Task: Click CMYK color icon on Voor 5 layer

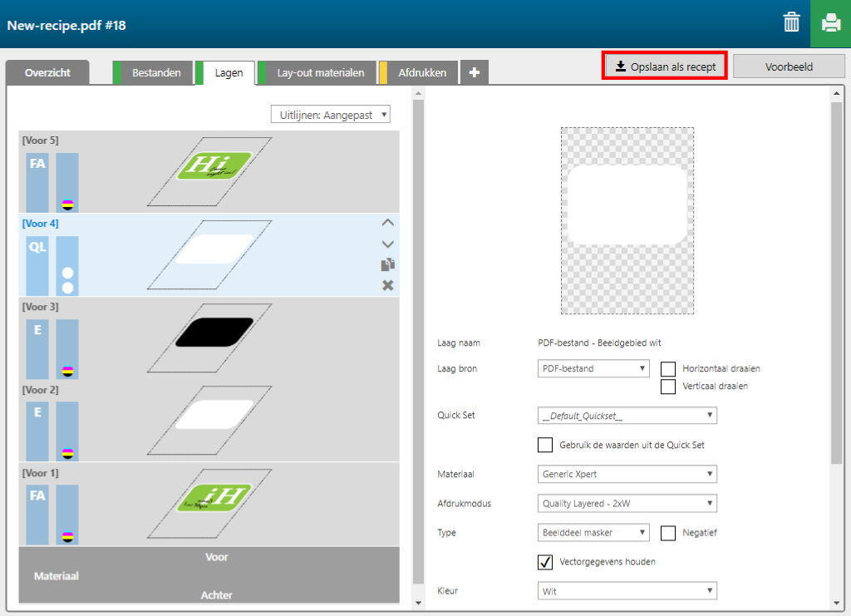Action: tap(67, 205)
